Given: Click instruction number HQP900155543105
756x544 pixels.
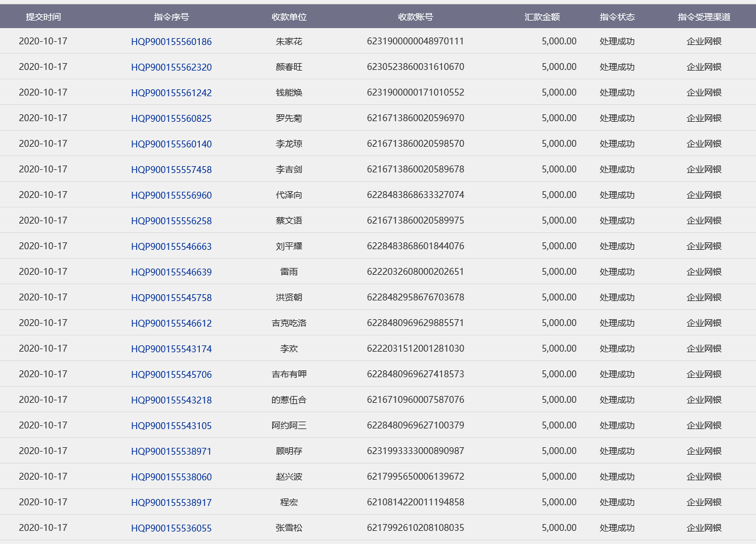Looking at the screenshot, I should pyautogui.click(x=171, y=426).
